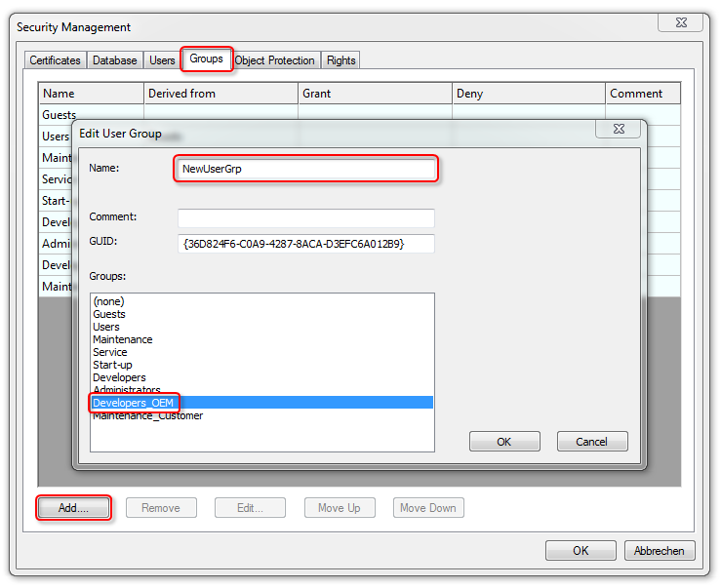Click the Grant column header
Screen dimensions: 721x588
(x=376, y=94)
